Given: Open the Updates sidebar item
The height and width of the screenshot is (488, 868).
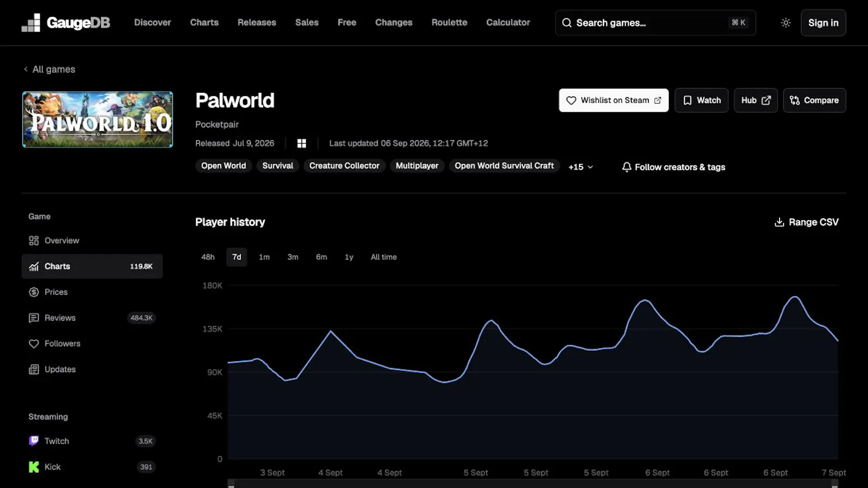Looking at the screenshot, I should (x=92, y=369).
